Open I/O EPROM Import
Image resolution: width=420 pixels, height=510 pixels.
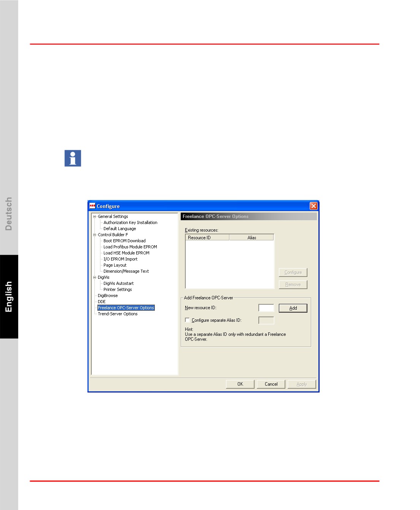pyautogui.click(x=120, y=259)
